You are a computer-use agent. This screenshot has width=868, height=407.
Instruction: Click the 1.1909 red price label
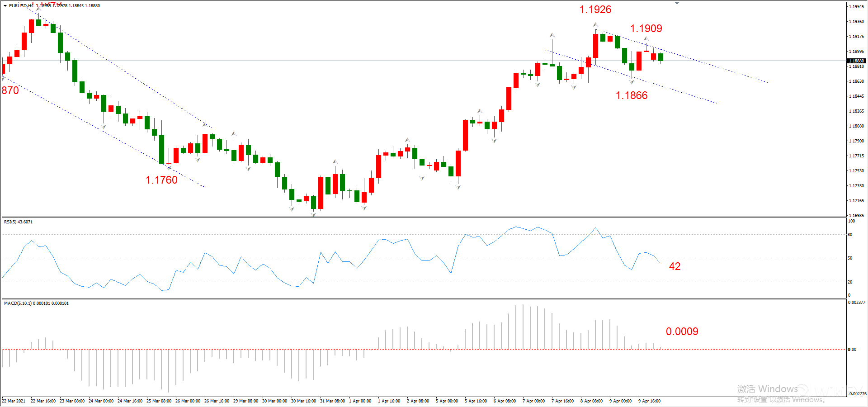pos(646,28)
